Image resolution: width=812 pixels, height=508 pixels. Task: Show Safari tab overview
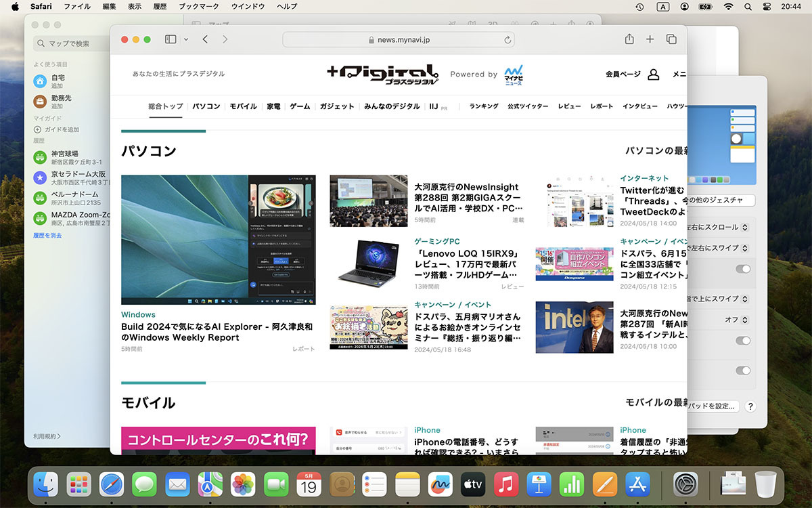(x=671, y=39)
